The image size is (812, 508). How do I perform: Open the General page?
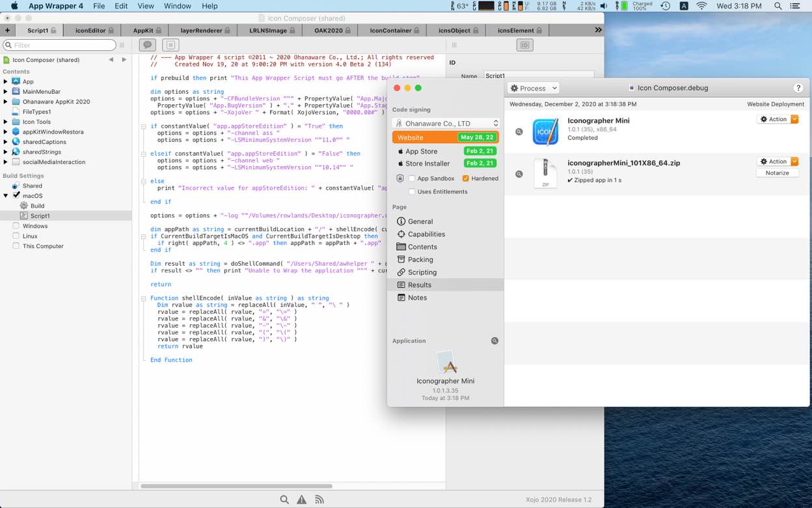pos(446,221)
